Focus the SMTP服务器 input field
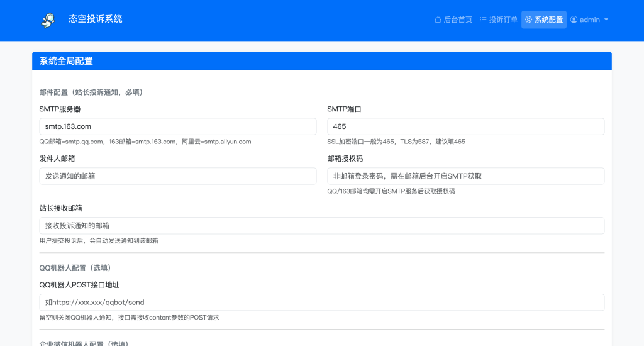Viewport: 644px width, 346px height. point(178,126)
